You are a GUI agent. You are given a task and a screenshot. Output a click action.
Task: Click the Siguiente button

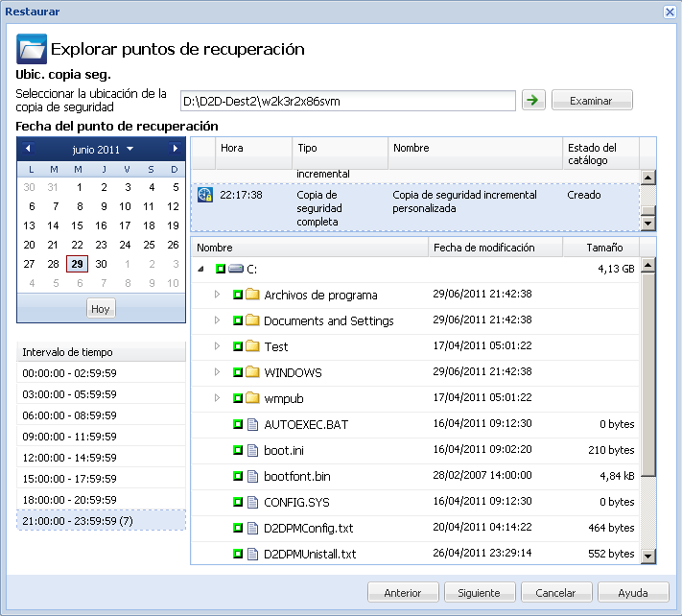(x=478, y=593)
